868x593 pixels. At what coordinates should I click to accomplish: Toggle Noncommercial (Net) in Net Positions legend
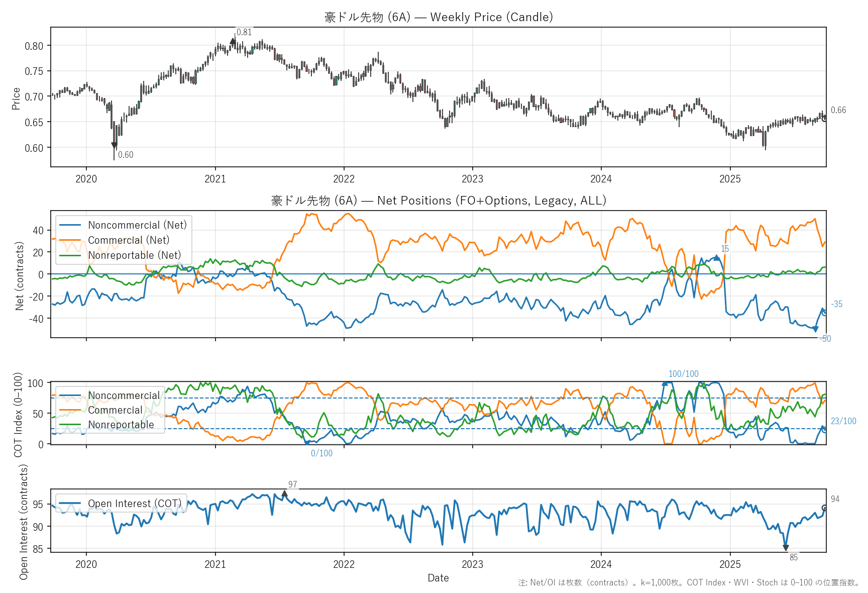(137, 225)
